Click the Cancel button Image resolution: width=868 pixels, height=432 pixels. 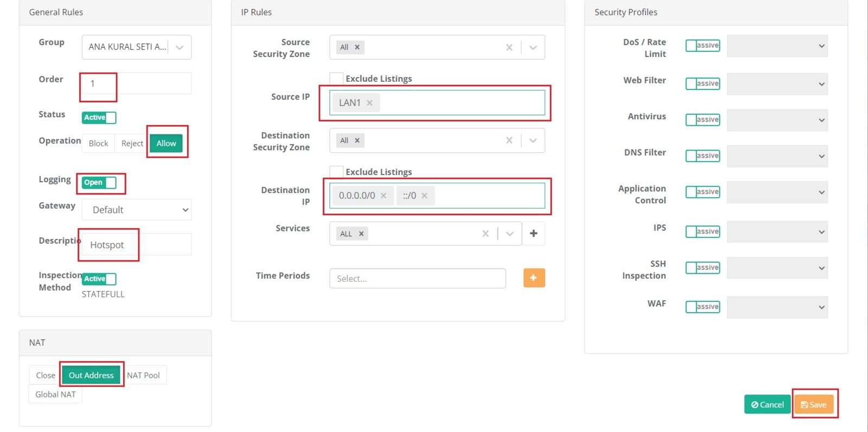point(767,405)
